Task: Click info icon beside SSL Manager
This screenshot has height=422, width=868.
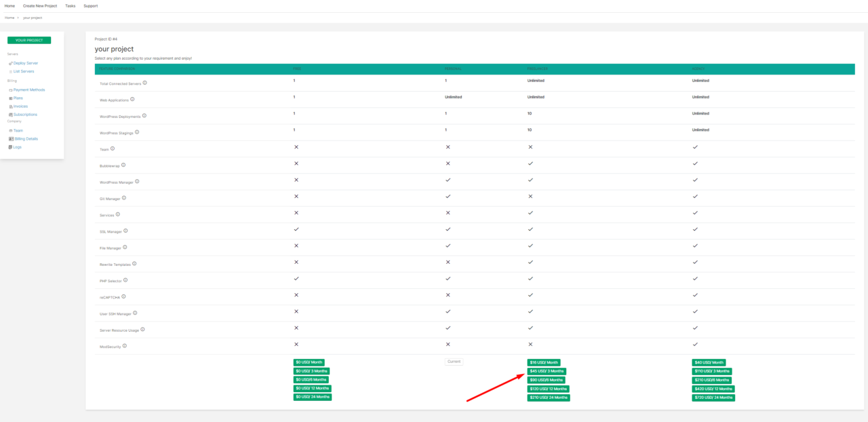Action: (125, 231)
